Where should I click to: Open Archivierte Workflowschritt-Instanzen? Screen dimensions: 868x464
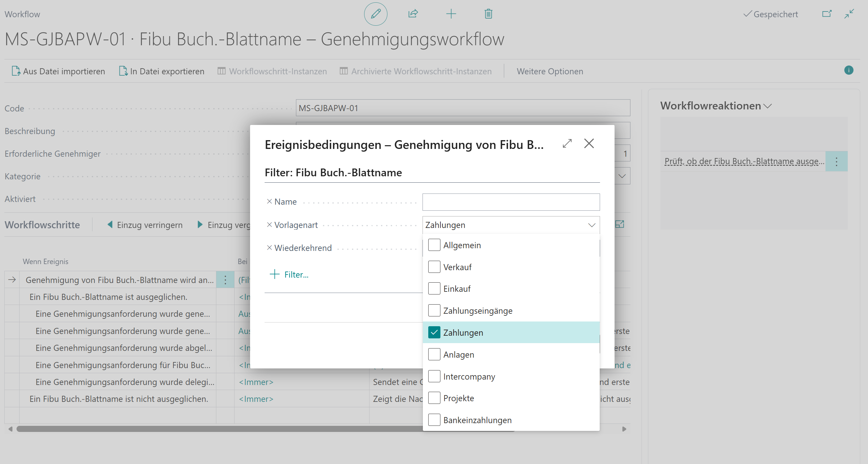click(415, 71)
